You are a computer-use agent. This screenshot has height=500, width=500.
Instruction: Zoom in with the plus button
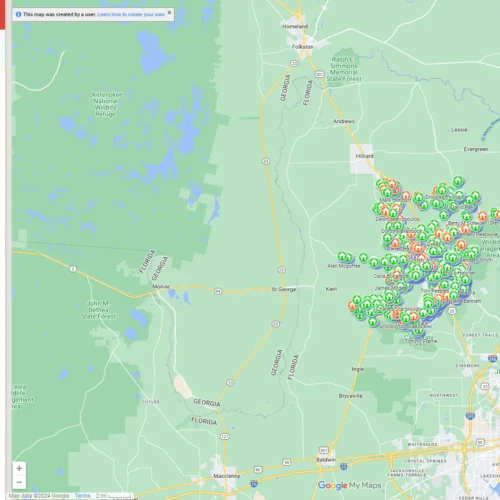click(19, 468)
